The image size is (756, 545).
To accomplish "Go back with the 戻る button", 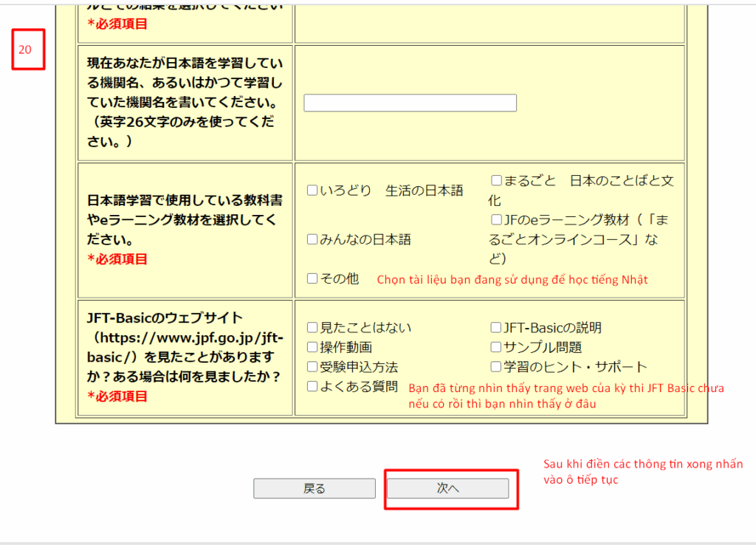I will tap(315, 489).
